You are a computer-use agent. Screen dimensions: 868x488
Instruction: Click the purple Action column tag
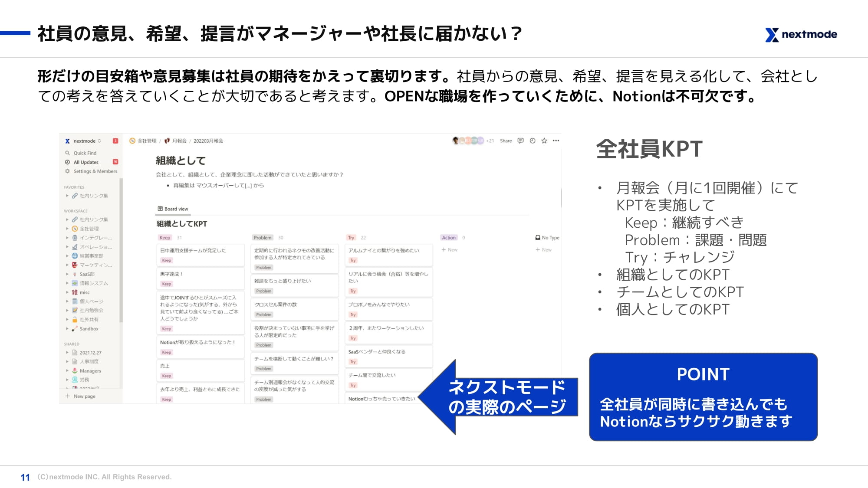click(449, 238)
